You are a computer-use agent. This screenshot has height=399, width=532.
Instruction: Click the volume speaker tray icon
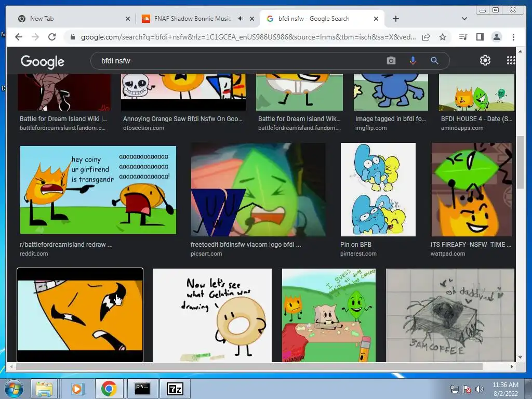(479, 389)
